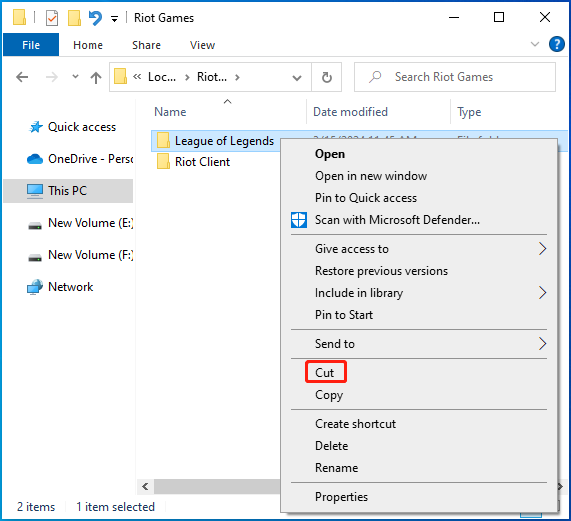The width and height of the screenshot is (571, 521).
Task: Open the blue Help question mark icon
Action: [556, 44]
